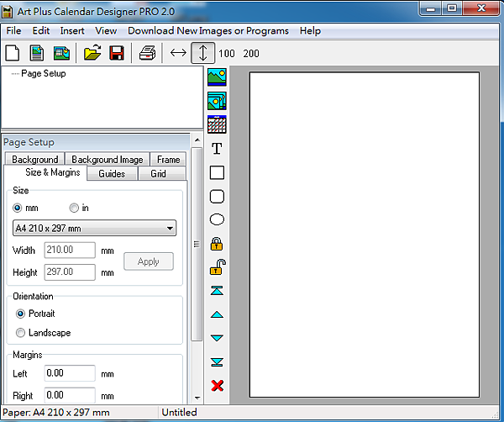Screen dimensions: 504x422
Task: Create a new blank calendar page
Action: [13, 53]
